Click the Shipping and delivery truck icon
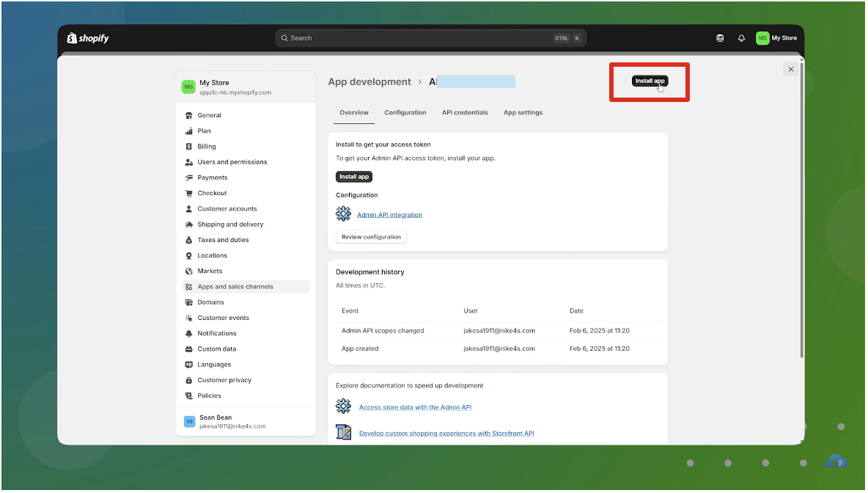868x493 pixels. coord(188,224)
